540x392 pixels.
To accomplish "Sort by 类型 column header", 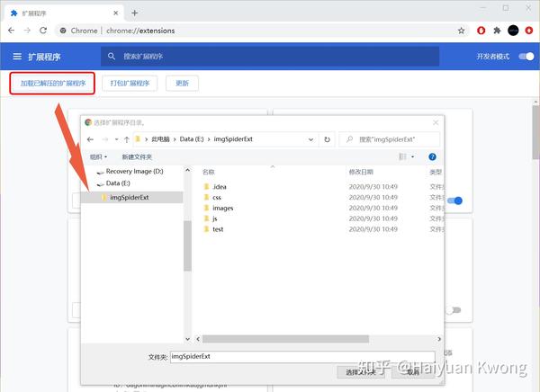I will [436, 172].
